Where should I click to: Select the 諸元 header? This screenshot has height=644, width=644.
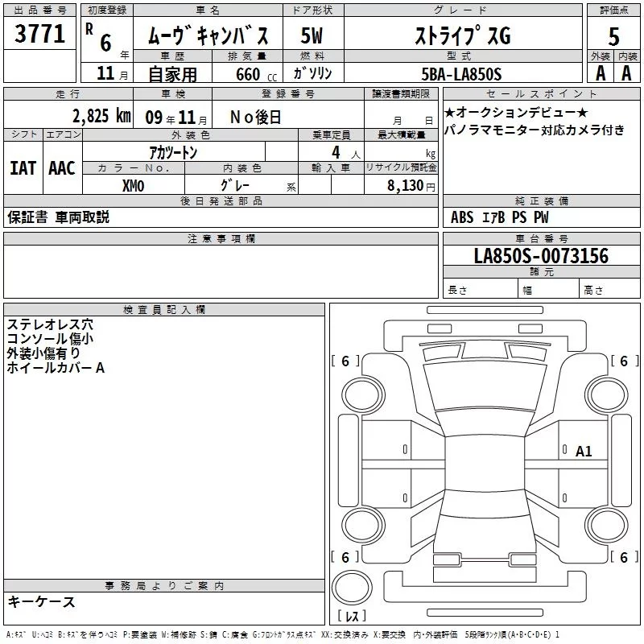coord(541,271)
